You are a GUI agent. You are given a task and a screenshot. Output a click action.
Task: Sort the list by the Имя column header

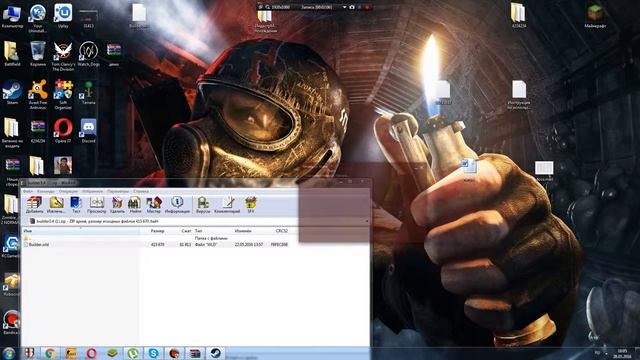[x=80, y=231]
